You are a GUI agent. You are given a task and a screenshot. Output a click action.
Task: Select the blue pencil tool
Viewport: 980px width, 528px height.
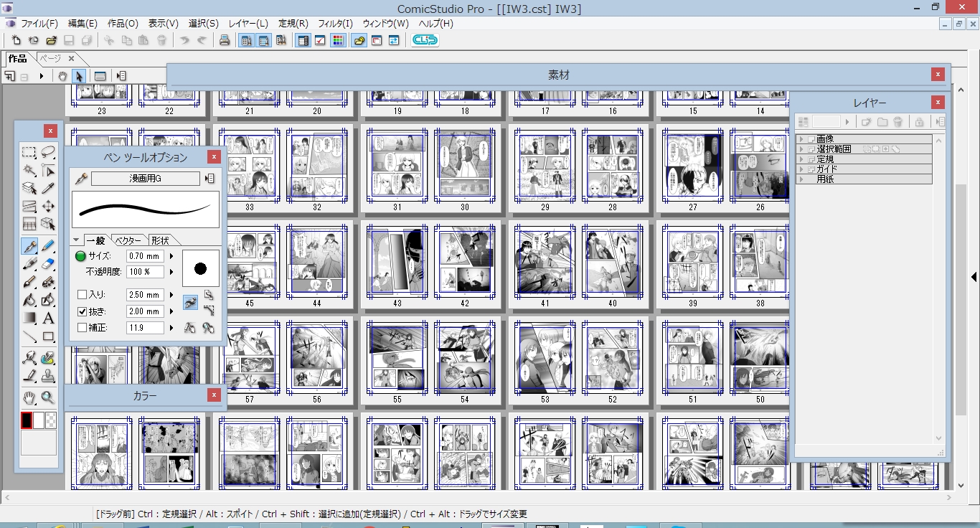point(48,246)
